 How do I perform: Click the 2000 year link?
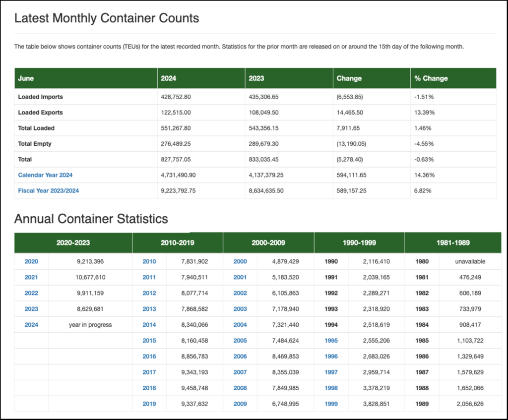pos(240,261)
